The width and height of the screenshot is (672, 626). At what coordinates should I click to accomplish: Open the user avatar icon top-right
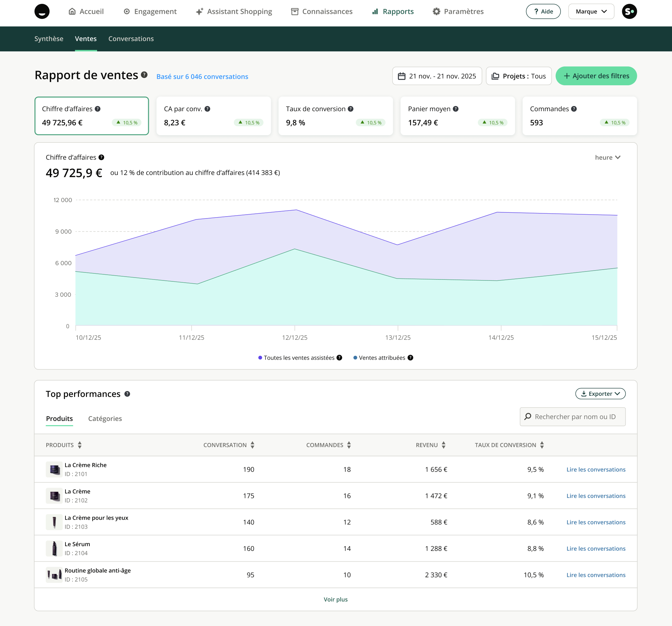[x=629, y=11]
